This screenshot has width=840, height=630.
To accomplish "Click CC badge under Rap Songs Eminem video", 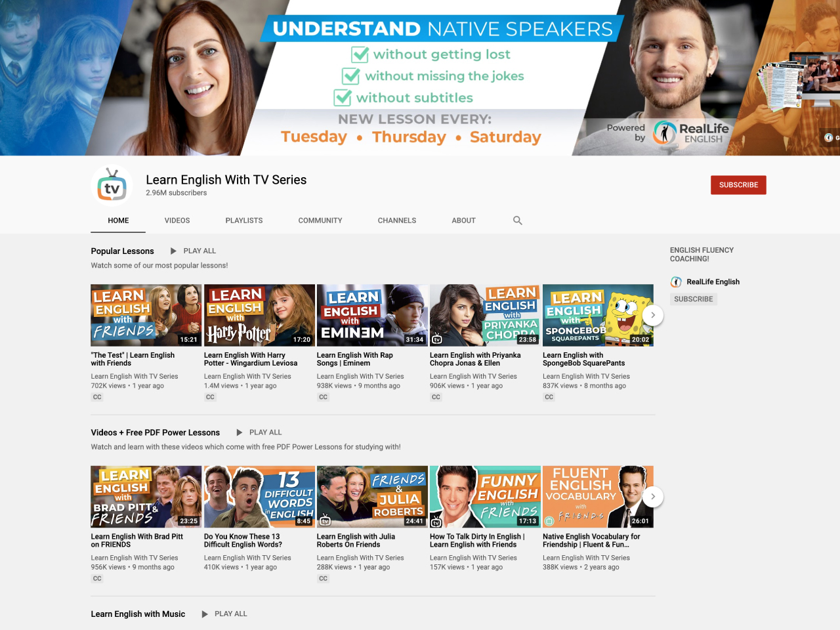I will pos(323,397).
